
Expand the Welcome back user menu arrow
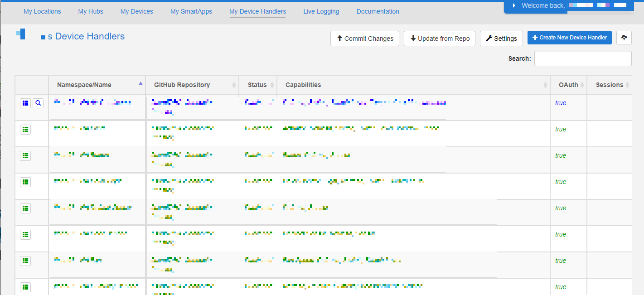point(514,5)
